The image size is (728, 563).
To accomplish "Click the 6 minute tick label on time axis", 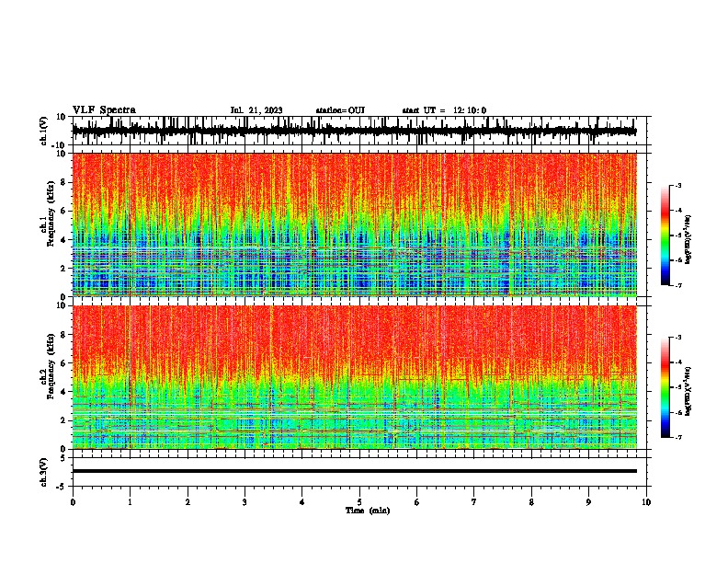I will pyautogui.click(x=417, y=502).
